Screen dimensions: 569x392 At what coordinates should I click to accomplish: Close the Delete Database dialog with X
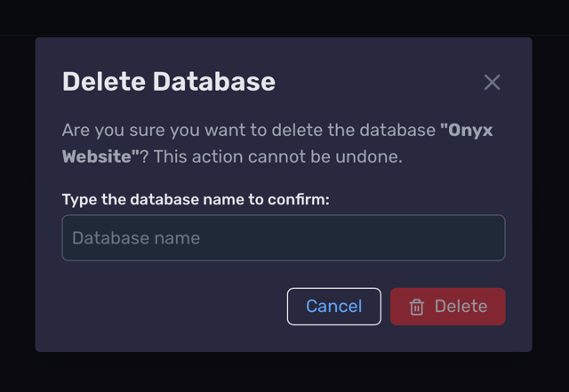[x=492, y=82]
